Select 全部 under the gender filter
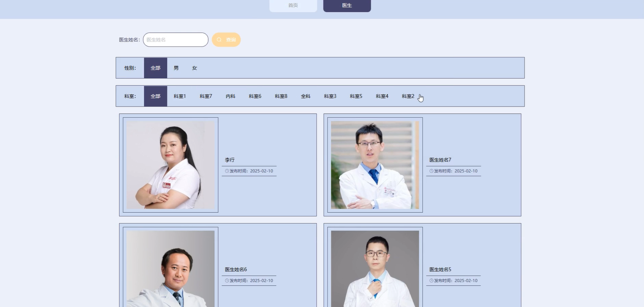The image size is (644, 307). (x=155, y=68)
